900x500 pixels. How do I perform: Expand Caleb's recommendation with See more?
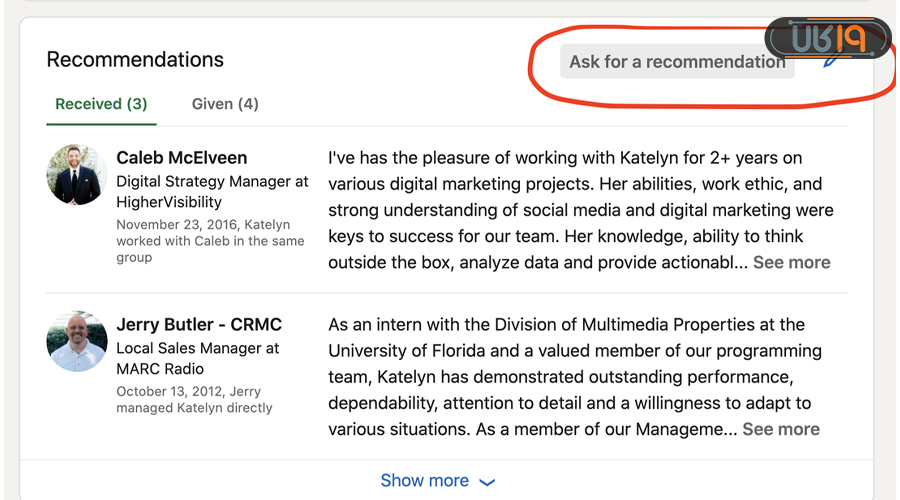point(791,262)
